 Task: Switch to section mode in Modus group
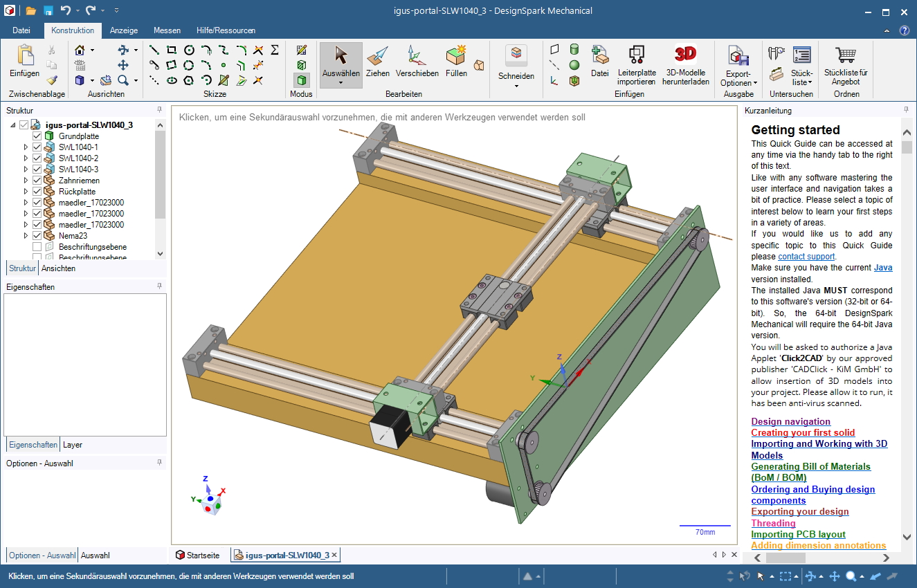[302, 65]
